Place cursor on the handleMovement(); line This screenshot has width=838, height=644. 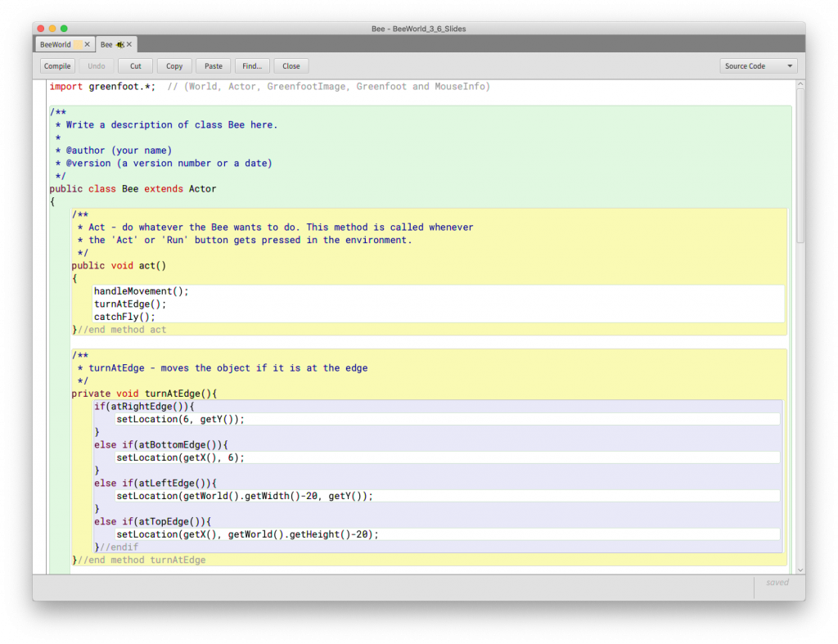point(141,291)
